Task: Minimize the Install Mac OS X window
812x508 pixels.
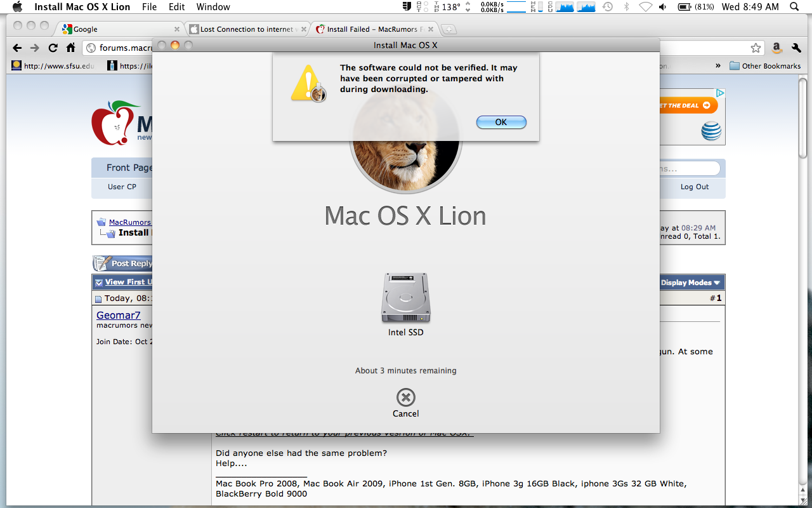Action: (x=175, y=45)
